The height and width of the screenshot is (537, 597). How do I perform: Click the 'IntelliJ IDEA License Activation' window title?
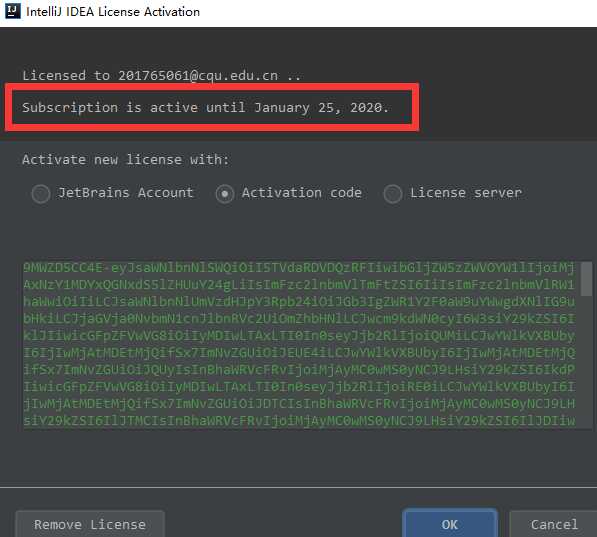(113, 12)
